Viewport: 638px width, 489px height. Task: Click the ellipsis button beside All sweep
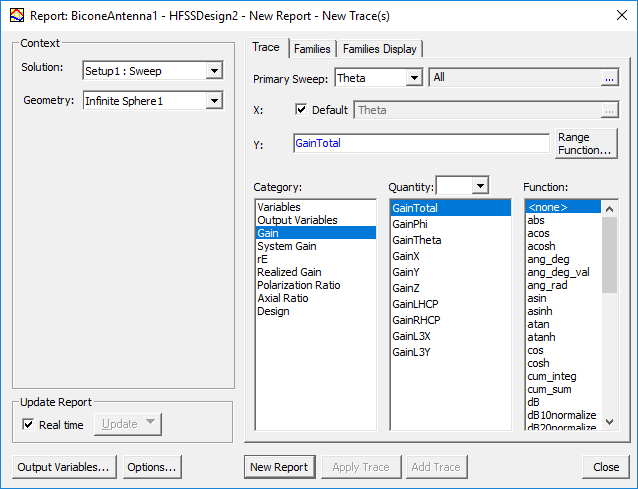tap(609, 78)
